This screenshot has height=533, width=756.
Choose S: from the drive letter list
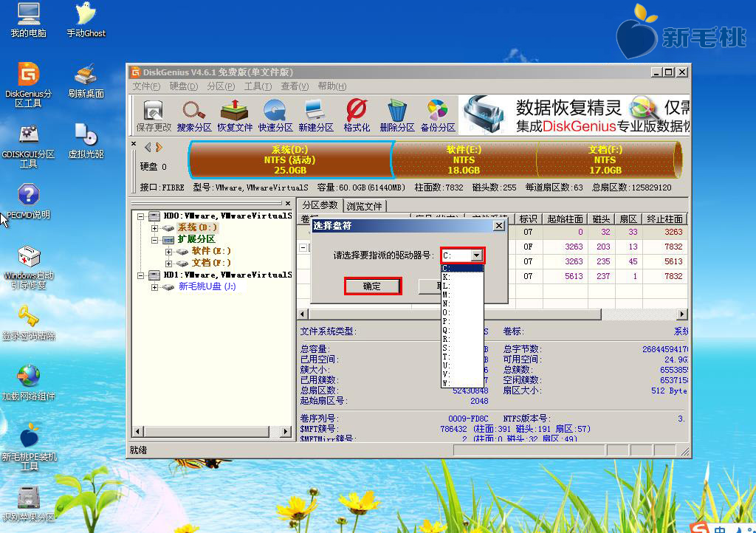point(462,348)
